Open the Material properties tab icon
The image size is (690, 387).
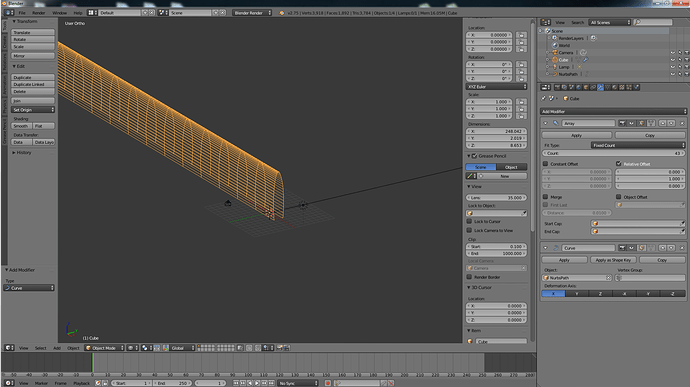tap(615, 87)
